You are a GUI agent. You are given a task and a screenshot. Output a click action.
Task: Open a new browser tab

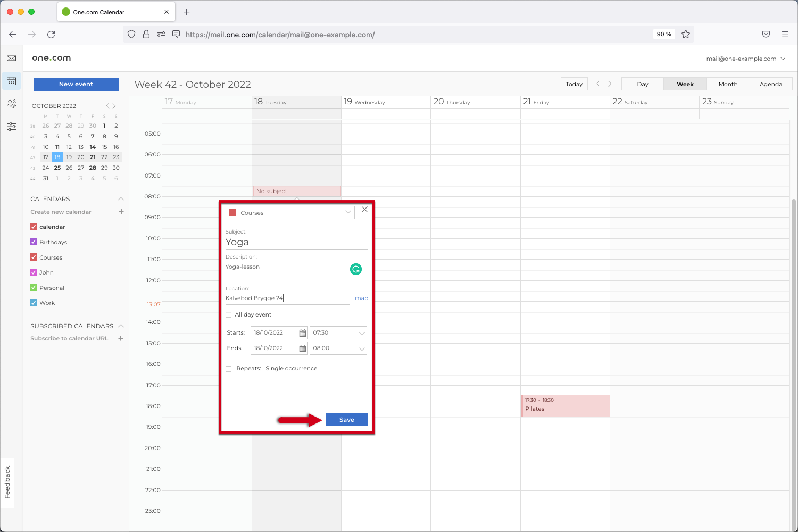pyautogui.click(x=186, y=12)
